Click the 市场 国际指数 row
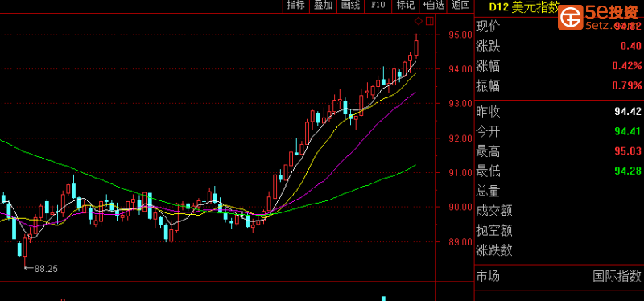This screenshot has width=644, height=301. tap(559, 276)
